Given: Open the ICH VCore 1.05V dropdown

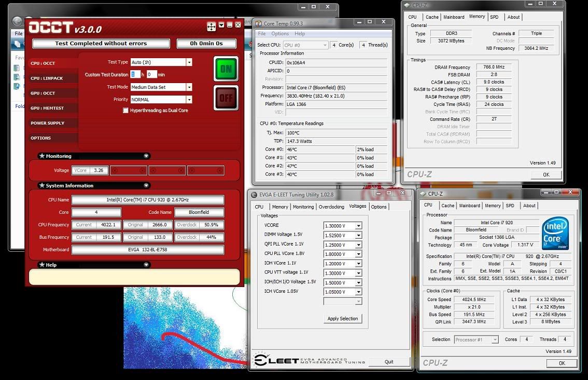Looking at the screenshot, I should [358, 292].
